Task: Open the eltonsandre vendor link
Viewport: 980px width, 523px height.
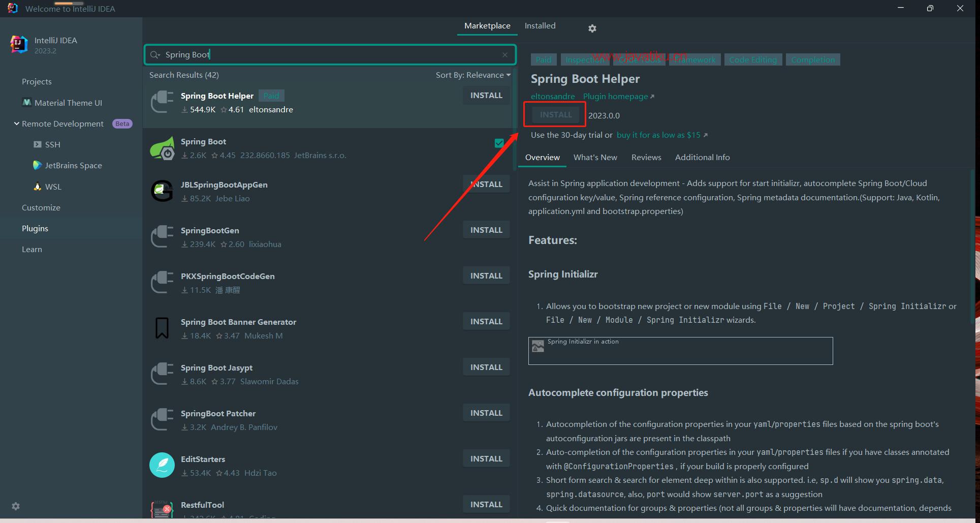Action: tap(553, 97)
